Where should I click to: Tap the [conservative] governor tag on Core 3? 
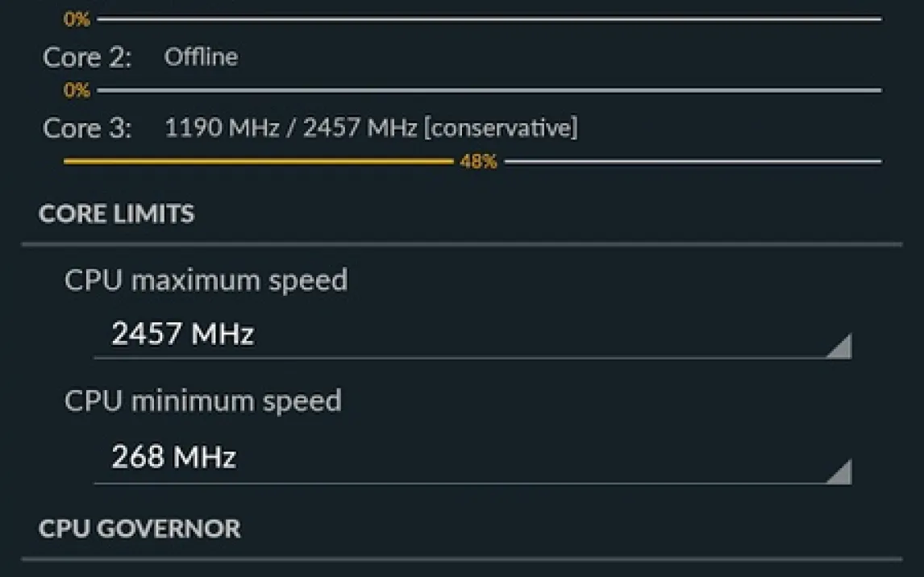tap(501, 128)
